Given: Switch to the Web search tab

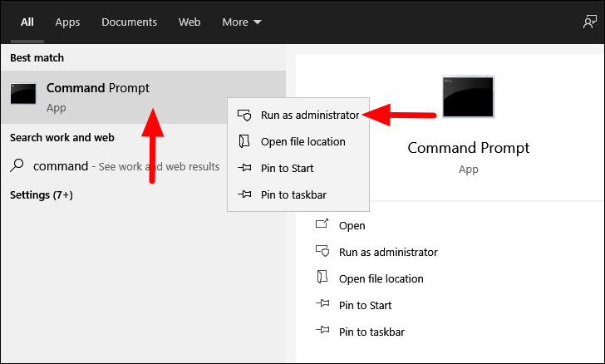Looking at the screenshot, I should [x=189, y=22].
